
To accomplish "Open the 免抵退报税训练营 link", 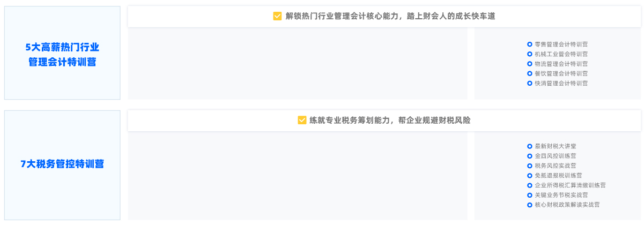I will (x=558, y=175).
